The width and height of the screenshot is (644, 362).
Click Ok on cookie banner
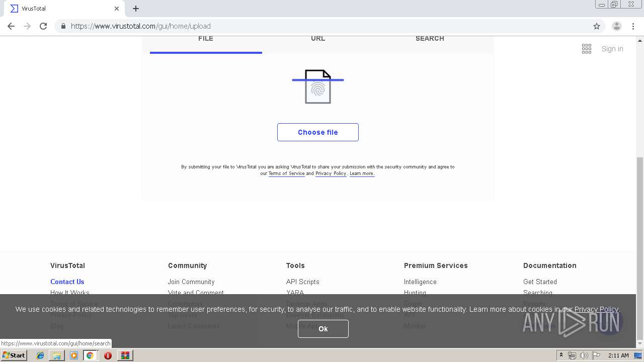(x=323, y=329)
